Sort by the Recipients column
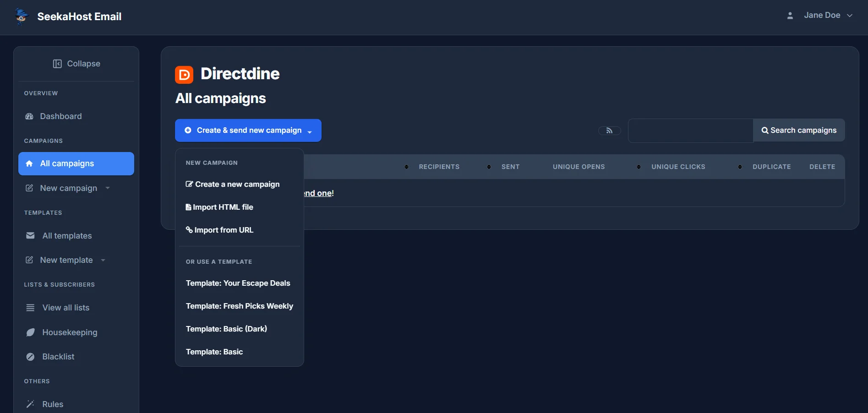Viewport: 868px width, 413px height. coord(439,167)
